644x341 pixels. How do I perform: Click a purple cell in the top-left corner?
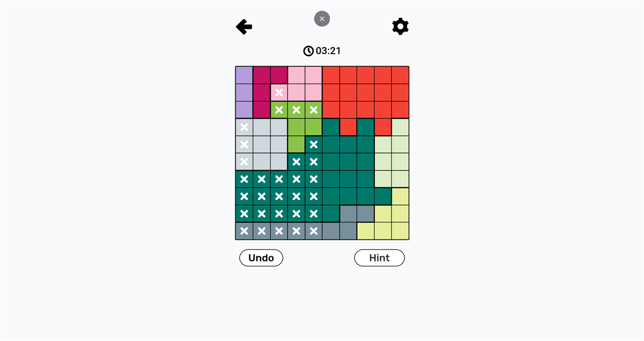[244, 75]
